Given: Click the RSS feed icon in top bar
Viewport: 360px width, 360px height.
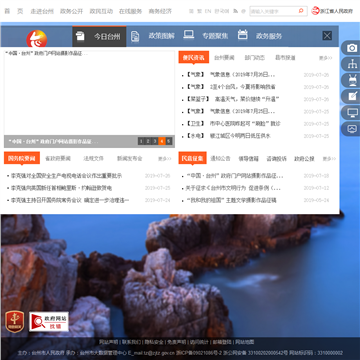Looking at the screenshot, I should (x=235, y=11).
